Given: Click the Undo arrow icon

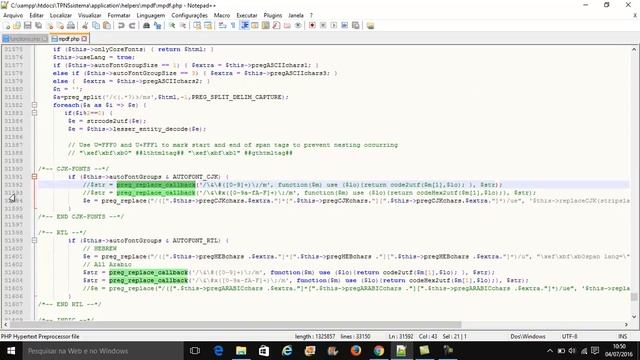Looking at the screenshot, I should pyautogui.click(x=121, y=26).
